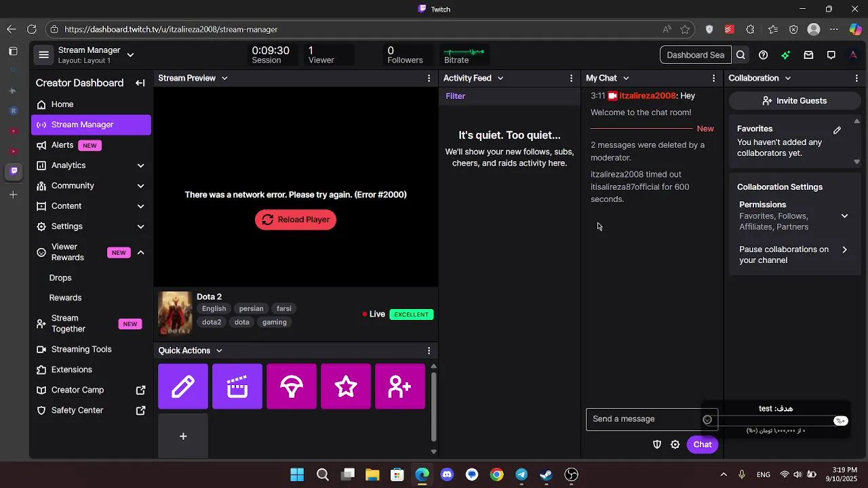This screenshot has height=488, width=868.
Task: Open My Chat panel options menu
Action: tap(713, 78)
